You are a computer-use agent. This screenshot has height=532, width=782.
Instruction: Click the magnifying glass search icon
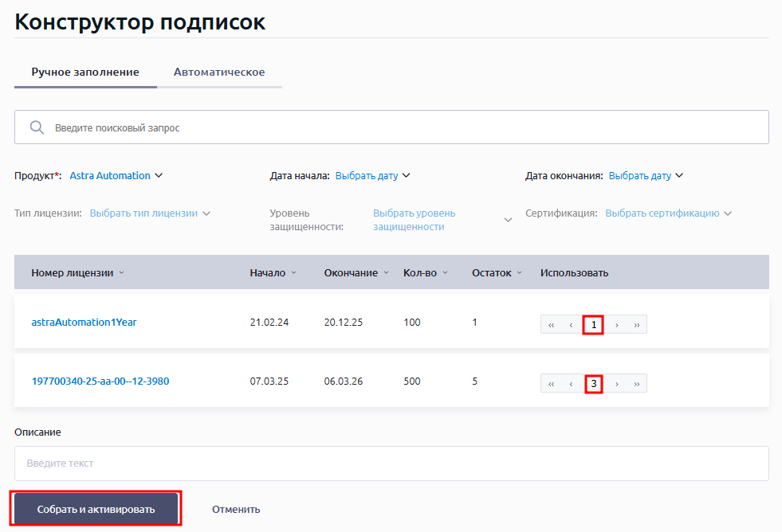pos(36,127)
